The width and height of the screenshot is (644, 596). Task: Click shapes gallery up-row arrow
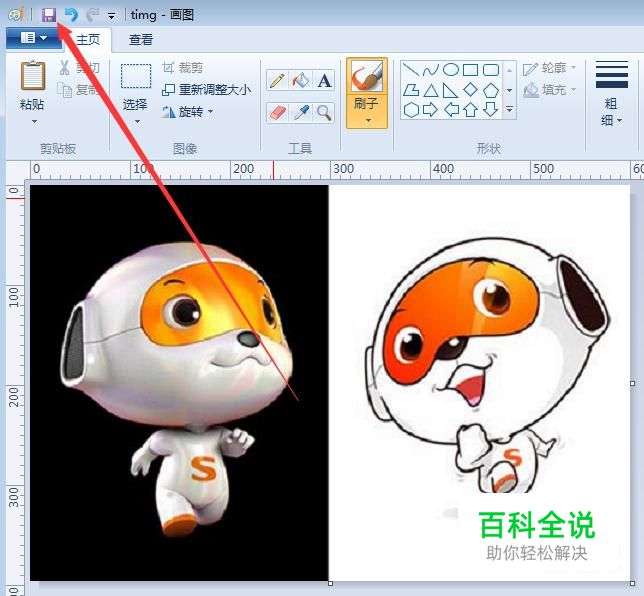pyautogui.click(x=509, y=70)
